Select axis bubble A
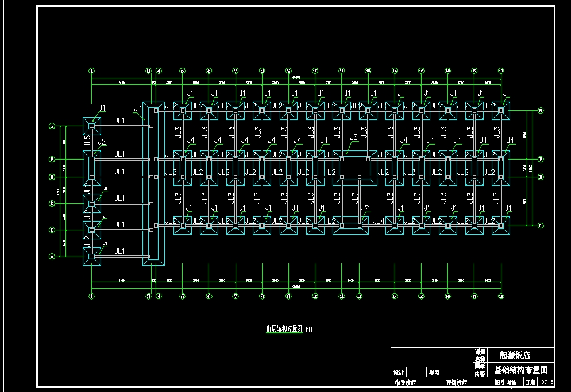The width and height of the screenshot is (571, 392). 52,257
